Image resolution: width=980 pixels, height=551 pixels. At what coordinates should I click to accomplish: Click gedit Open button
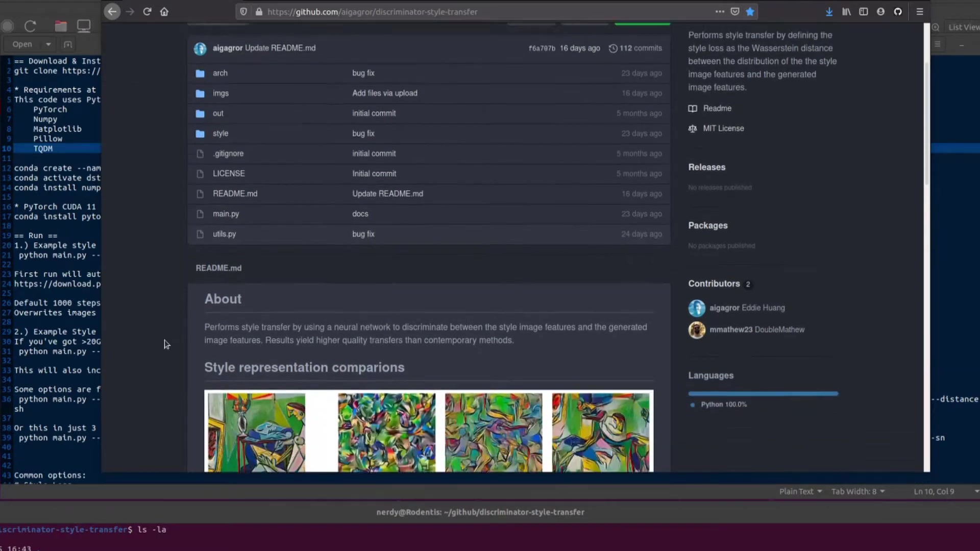[x=22, y=44]
